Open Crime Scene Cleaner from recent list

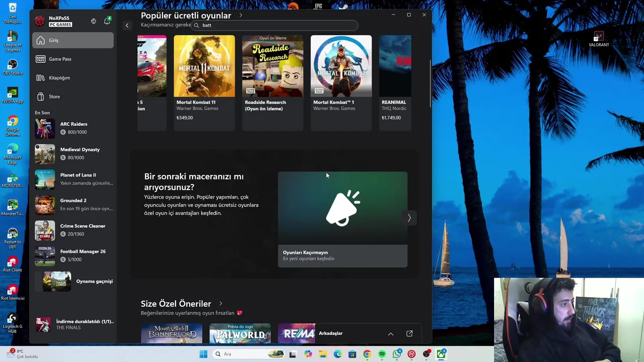point(74,230)
